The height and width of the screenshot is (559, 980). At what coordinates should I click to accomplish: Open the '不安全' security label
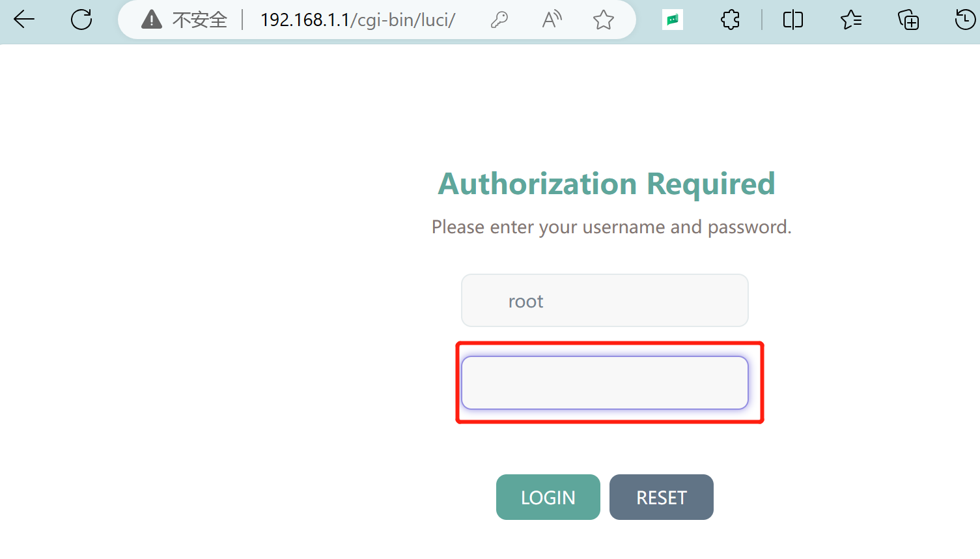pyautogui.click(x=200, y=20)
